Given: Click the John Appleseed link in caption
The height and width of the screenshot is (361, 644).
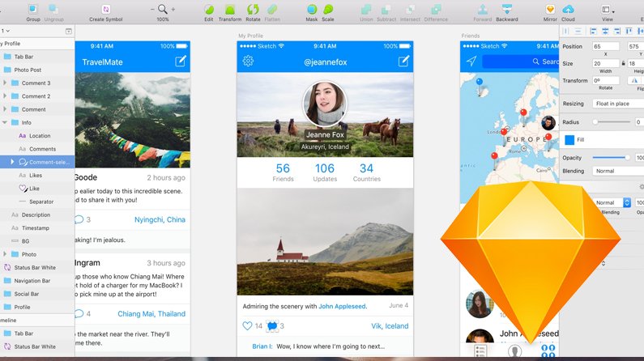Looking at the screenshot, I should point(342,306).
